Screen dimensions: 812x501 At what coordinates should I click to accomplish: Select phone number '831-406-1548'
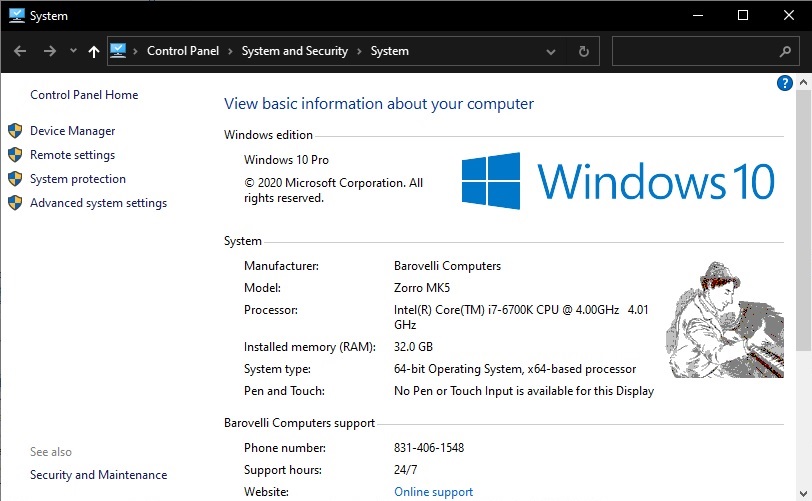[x=429, y=448]
